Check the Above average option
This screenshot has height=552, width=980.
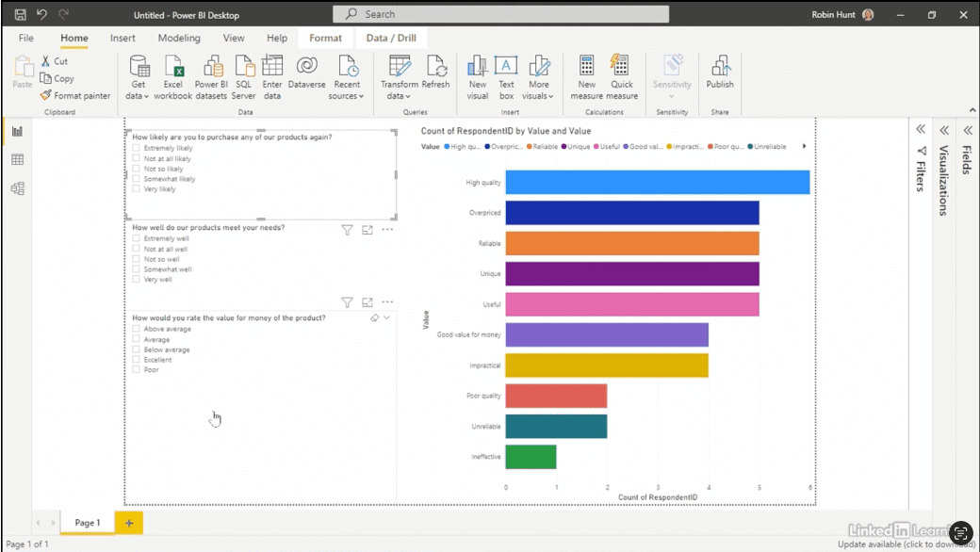pyautogui.click(x=136, y=329)
